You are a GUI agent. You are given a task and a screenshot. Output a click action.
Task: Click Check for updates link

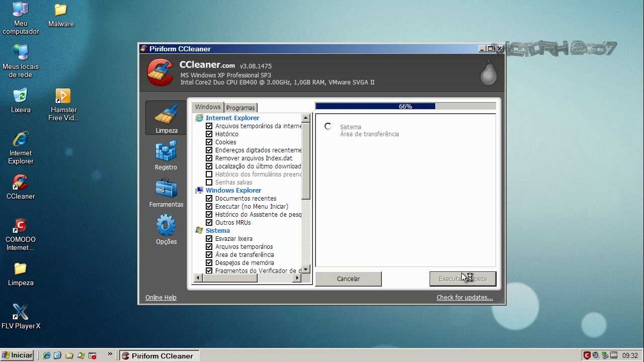point(465,298)
